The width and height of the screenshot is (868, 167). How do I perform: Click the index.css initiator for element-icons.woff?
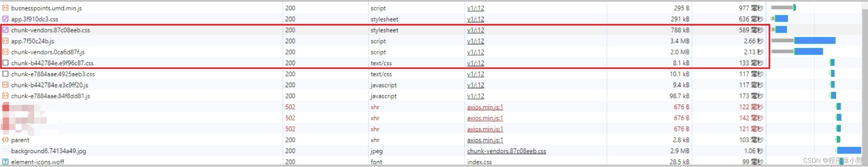tap(479, 162)
